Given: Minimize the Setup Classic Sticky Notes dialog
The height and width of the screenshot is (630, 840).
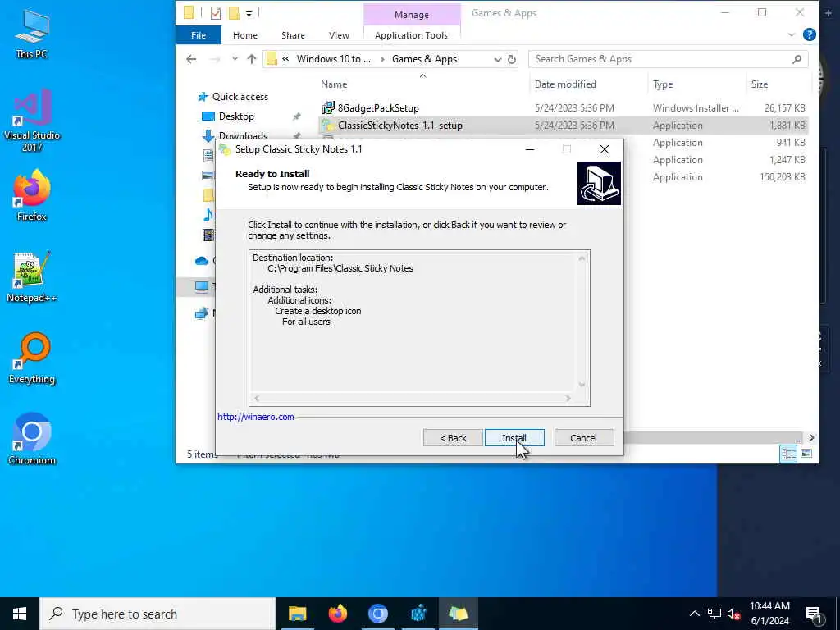Looking at the screenshot, I should (x=530, y=149).
